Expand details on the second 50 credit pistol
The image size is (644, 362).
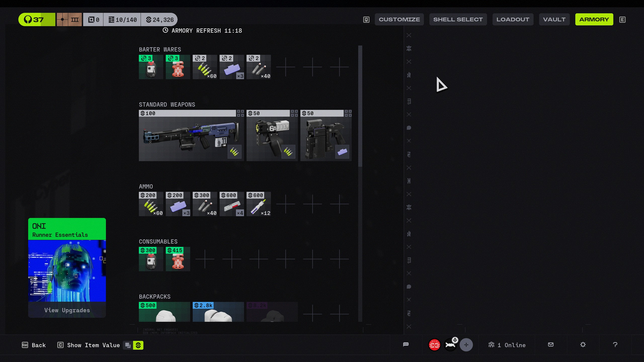pyautogui.click(x=348, y=113)
